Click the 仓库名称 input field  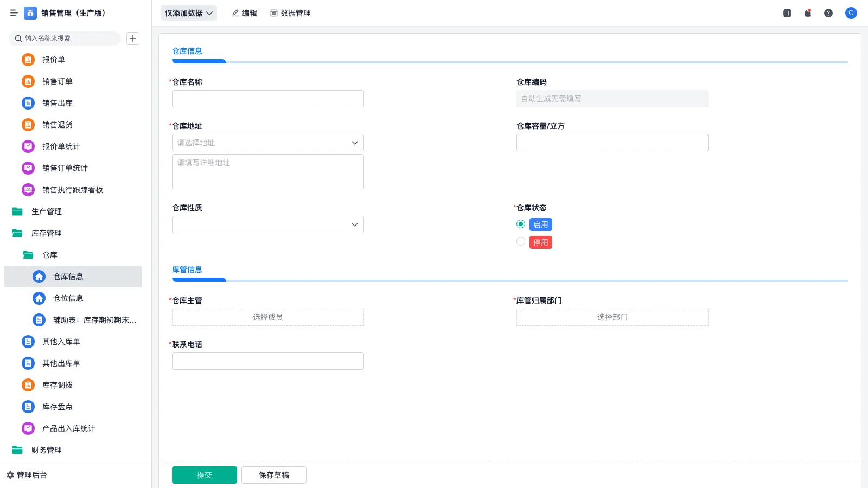point(267,99)
